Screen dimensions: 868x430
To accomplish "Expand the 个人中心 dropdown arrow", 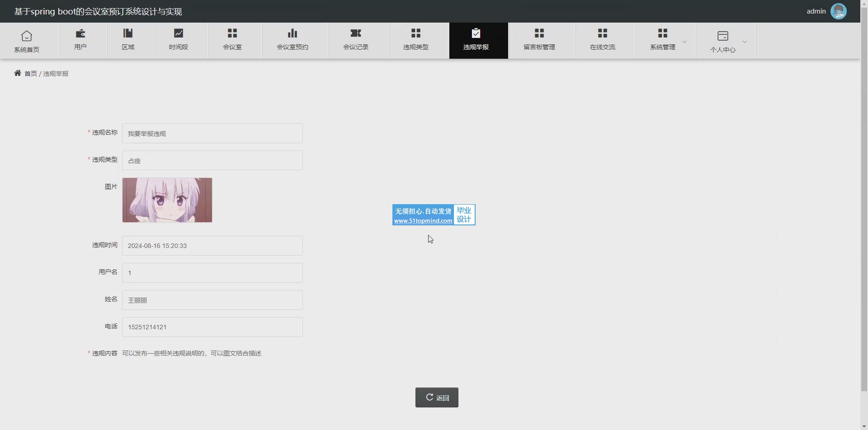I will tap(745, 42).
